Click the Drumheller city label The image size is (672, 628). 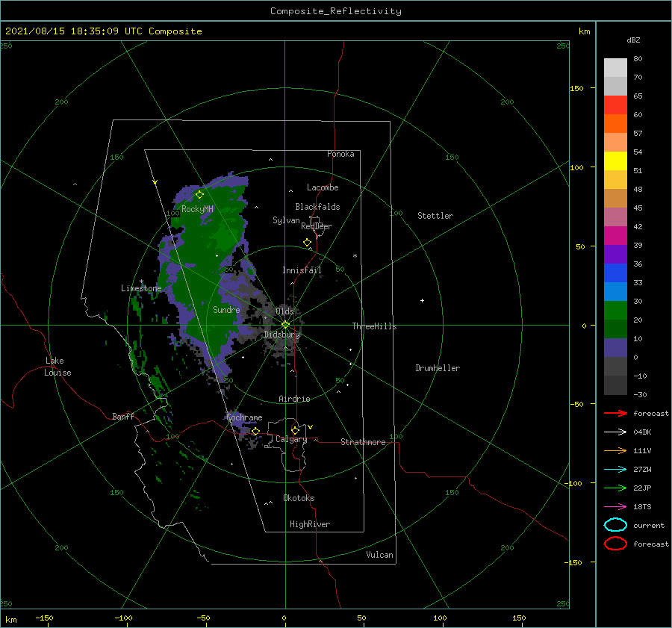coord(438,368)
